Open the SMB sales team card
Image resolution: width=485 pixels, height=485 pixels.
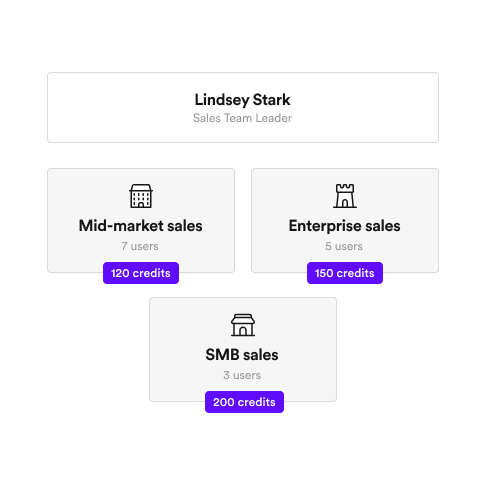pyautogui.click(x=243, y=349)
